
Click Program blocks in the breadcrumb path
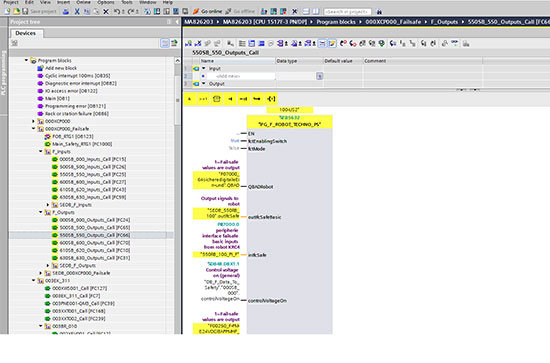[336, 22]
